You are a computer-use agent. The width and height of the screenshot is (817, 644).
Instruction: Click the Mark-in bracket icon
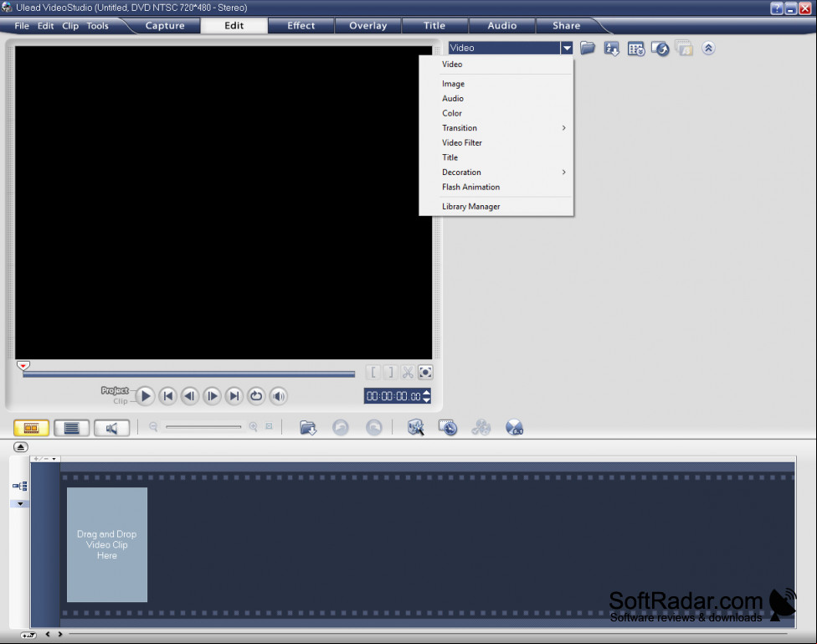point(373,373)
